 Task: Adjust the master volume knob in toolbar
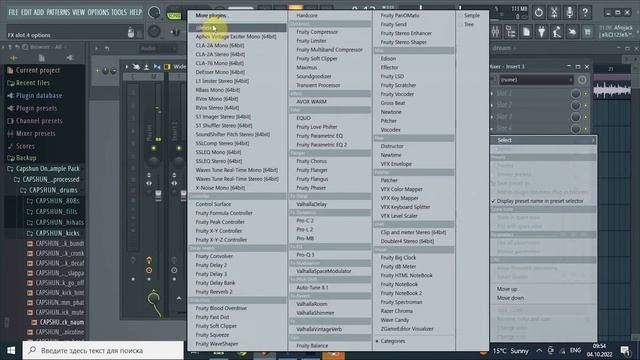tap(154, 12)
